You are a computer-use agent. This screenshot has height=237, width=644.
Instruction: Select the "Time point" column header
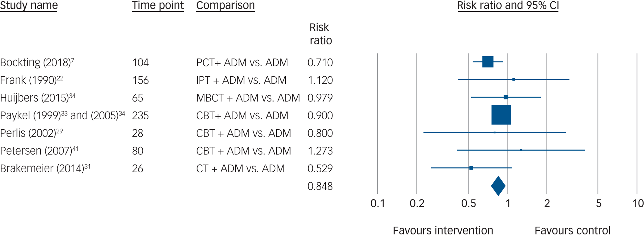coord(158,5)
